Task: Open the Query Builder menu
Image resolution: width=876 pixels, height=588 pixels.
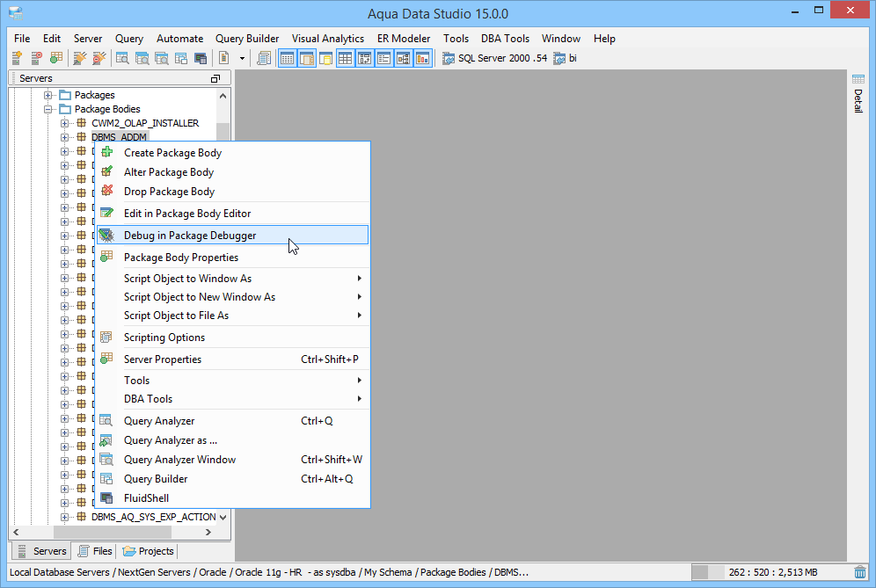Action: [x=247, y=39]
